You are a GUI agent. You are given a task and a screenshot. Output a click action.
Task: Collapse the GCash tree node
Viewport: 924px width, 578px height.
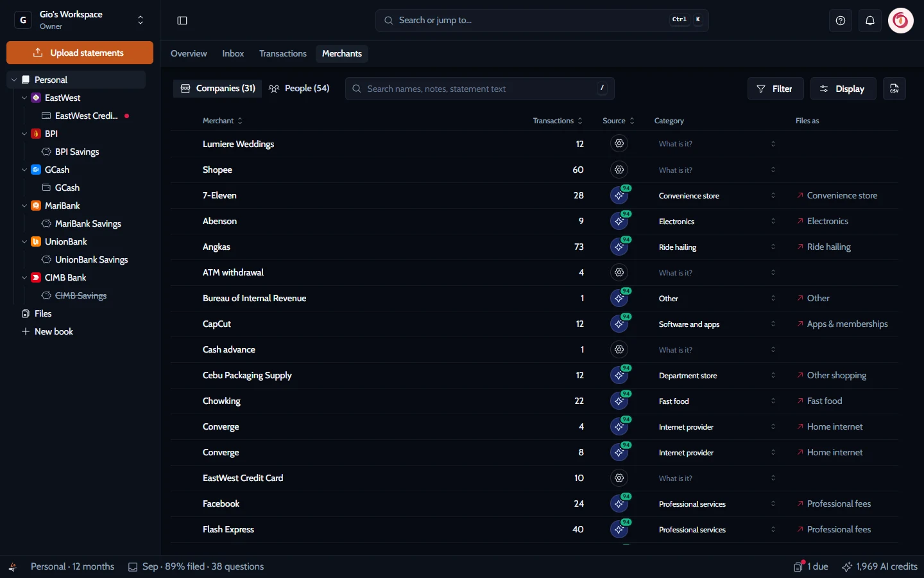(24, 170)
